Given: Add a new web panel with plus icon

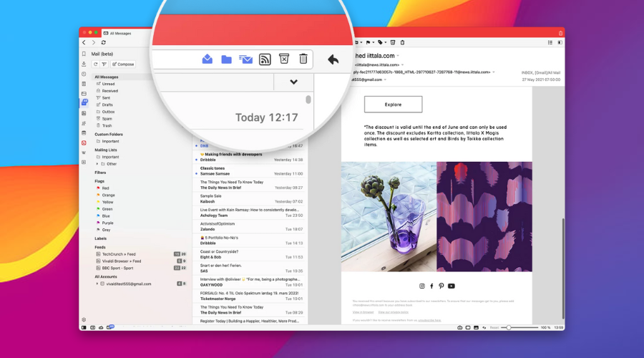Looking at the screenshot, I should pos(84,163).
